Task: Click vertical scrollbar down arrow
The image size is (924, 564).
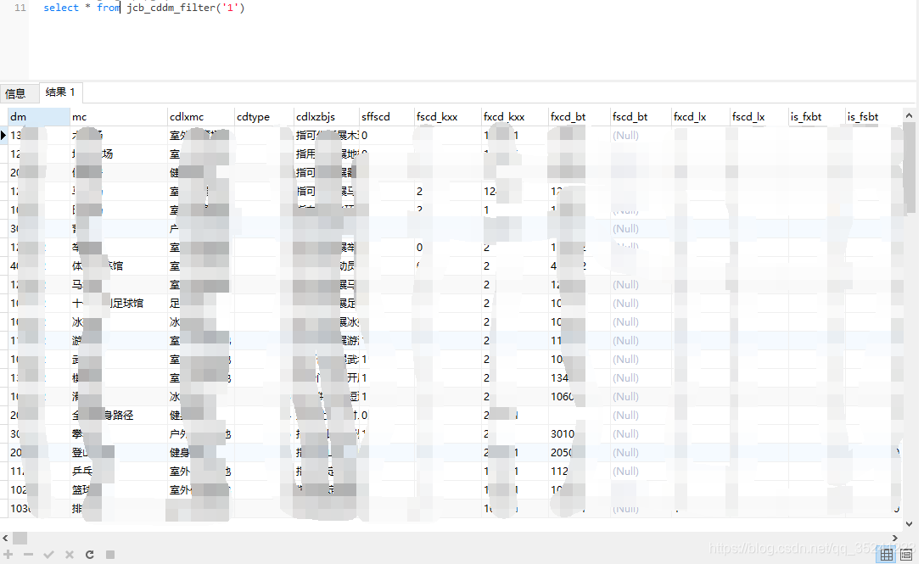Action: click(x=909, y=523)
